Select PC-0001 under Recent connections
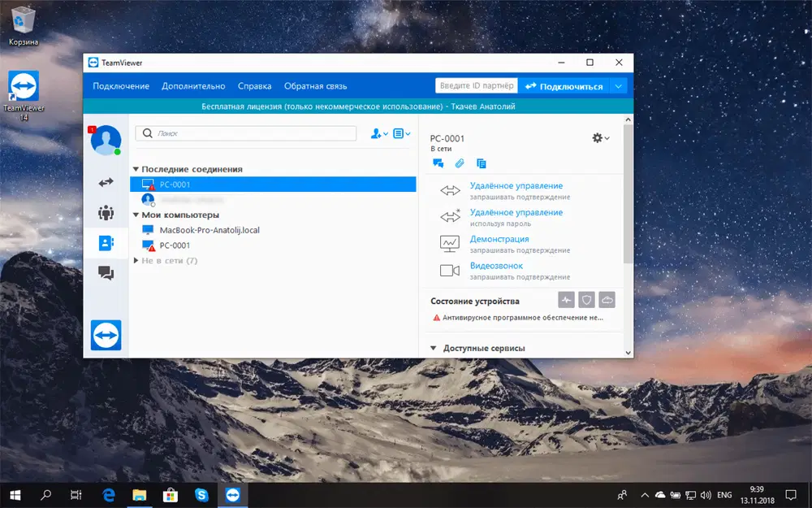The image size is (812, 508). pyautogui.click(x=273, y=184)
